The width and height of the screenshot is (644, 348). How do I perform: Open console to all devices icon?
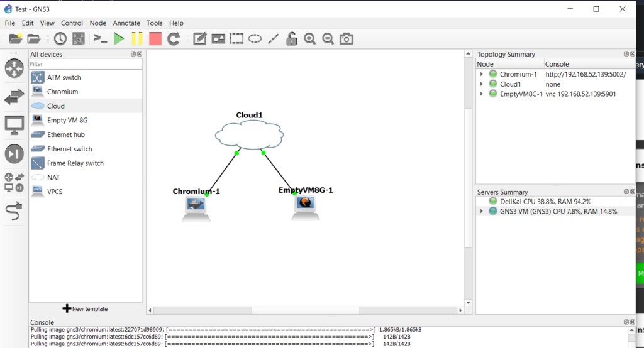point(100,39)
